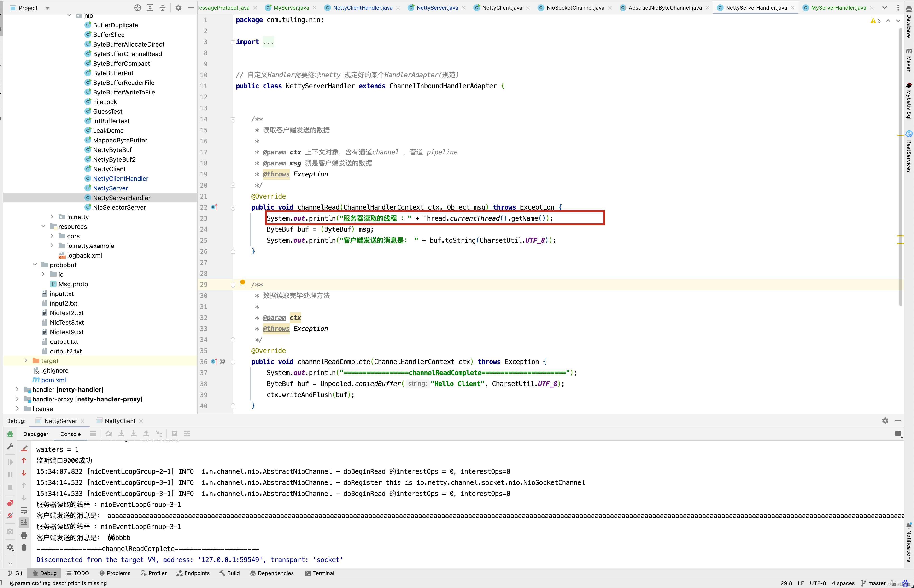This screenshot has height=588, width=914.
Task: Expand io.netty folder in tree
Action: click(52, 217)
